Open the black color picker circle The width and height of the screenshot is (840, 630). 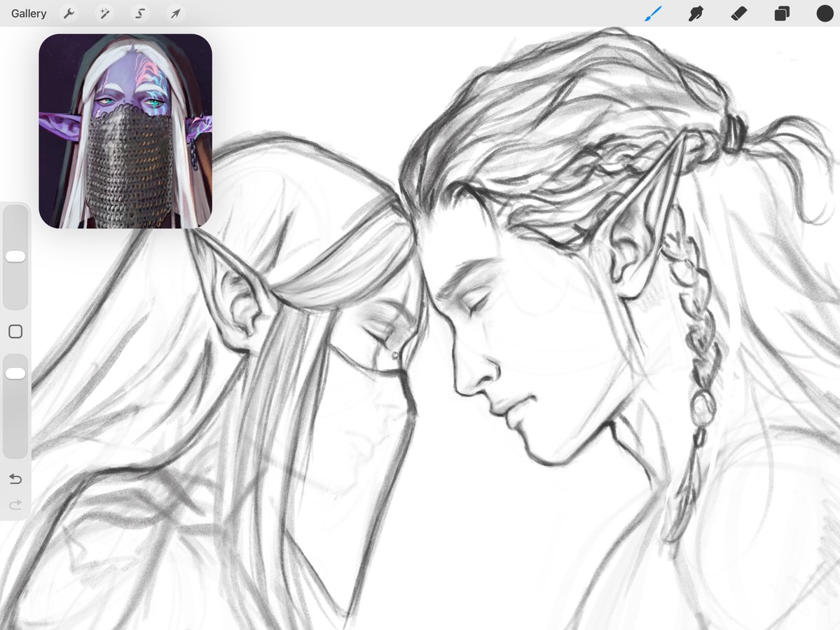pos(825,13)
